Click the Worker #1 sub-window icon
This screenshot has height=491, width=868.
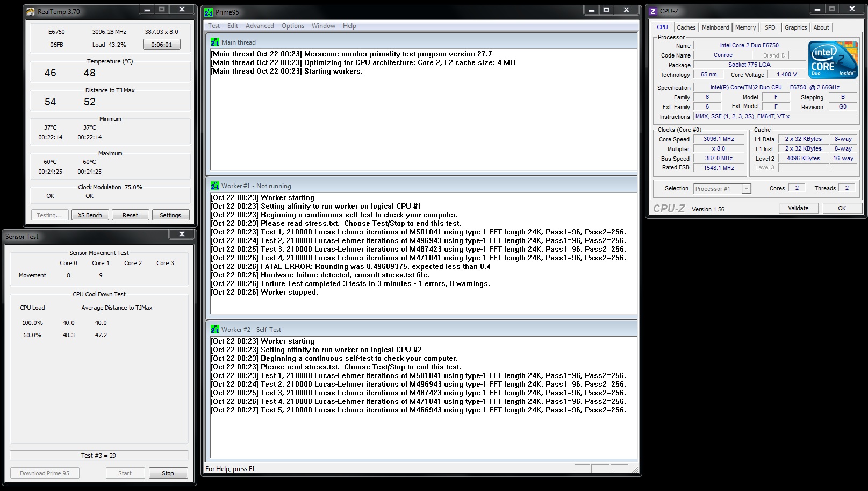point(215,186)
